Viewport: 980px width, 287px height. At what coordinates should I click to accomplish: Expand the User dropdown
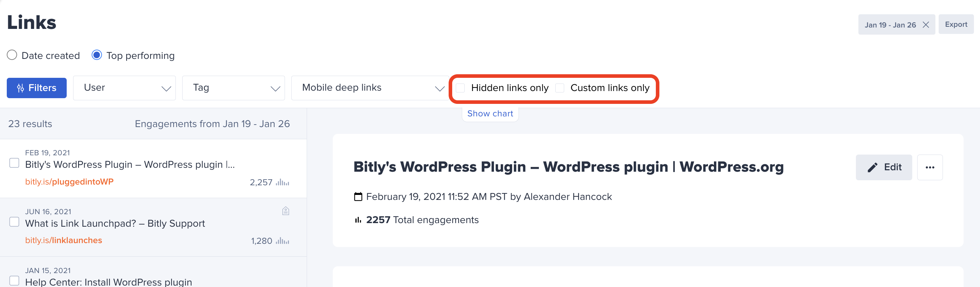(x=124, y=88)
